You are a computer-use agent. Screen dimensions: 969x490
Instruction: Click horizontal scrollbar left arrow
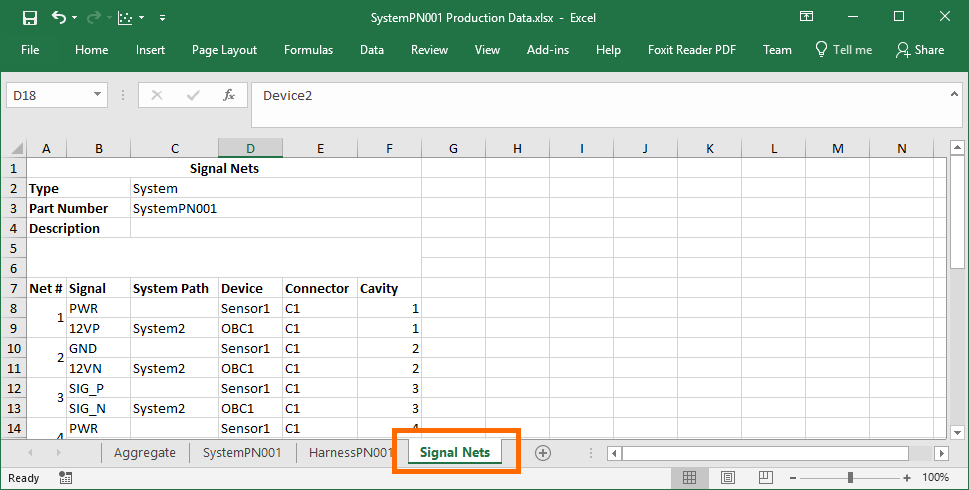coord(614,454)
